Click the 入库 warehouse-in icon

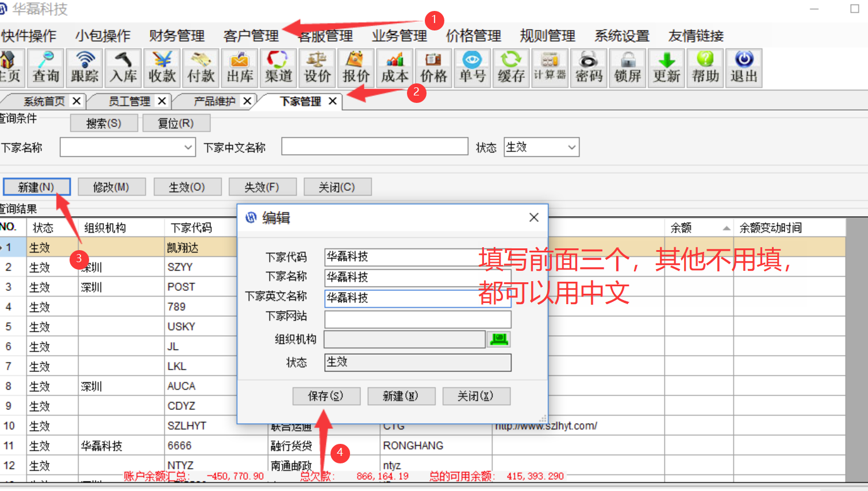coord(123,68)
